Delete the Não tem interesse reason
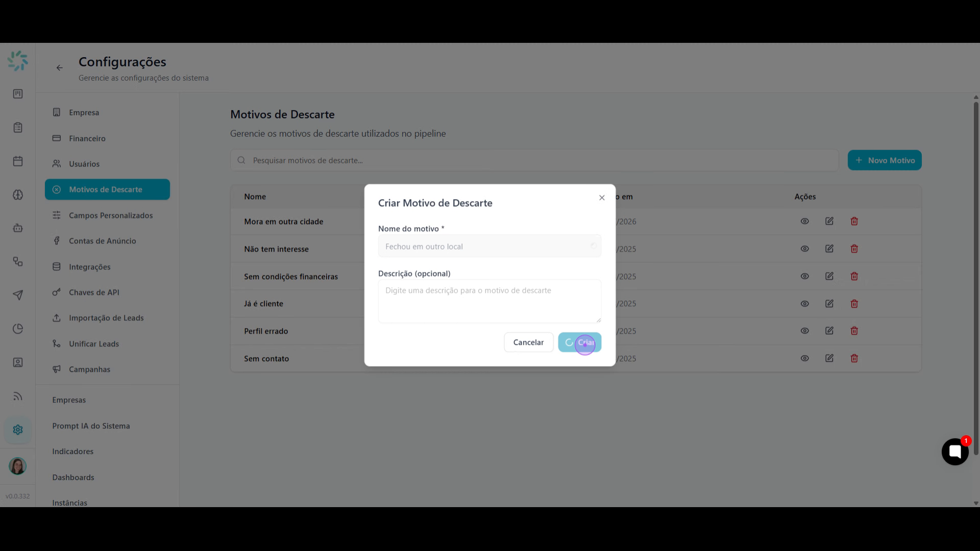This screenshot has width=980, height=551. pos(854,249)
